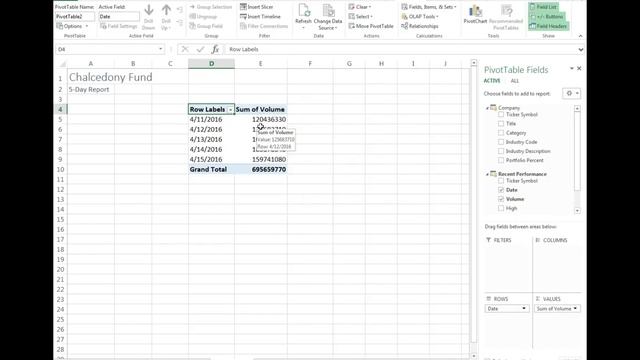Click Recommended PivotTables icon
The image size is (640, 360).
click(506, 11)
